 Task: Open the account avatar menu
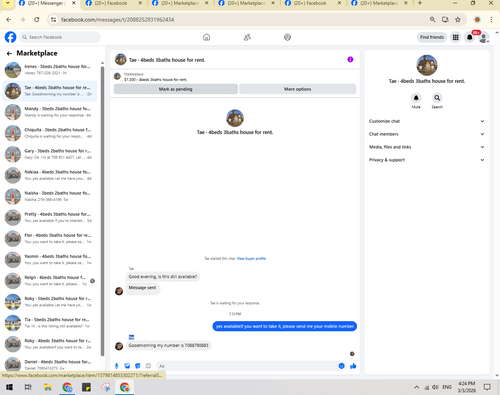point(484,37)
